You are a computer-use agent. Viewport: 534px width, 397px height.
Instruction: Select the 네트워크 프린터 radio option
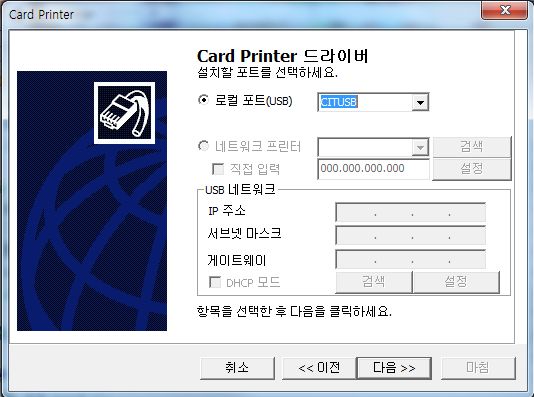[x=203, y=146]
